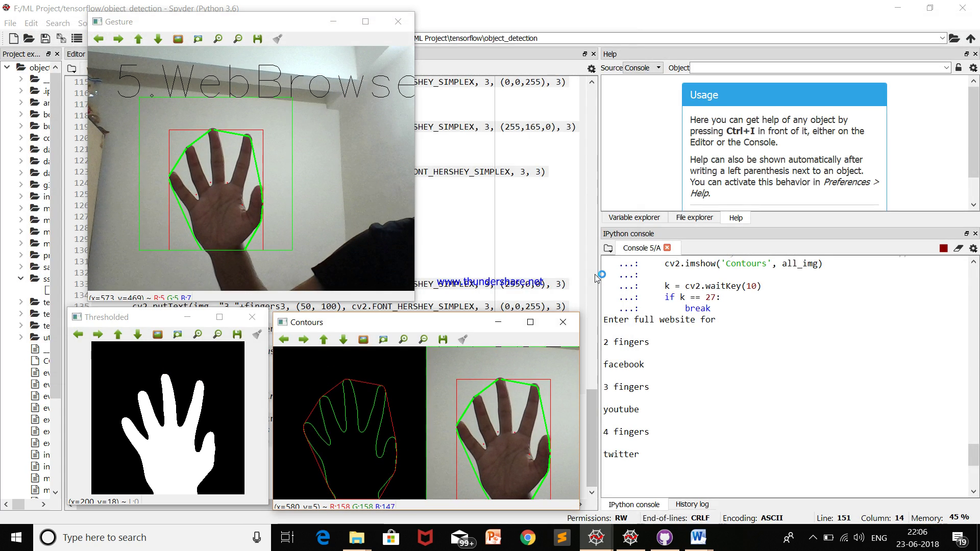Image resolution: width=980 pixels, height=551 pixels.
Task: Click the editor vertical scrollbar
Action: pos(592,437)
